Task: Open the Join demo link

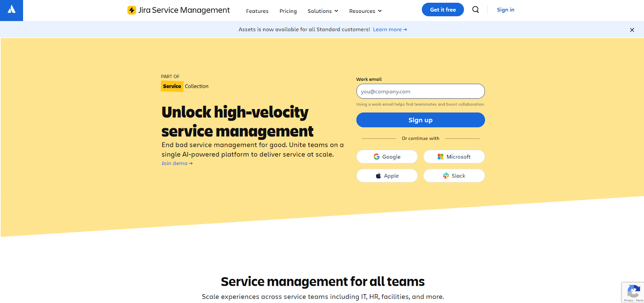Action: (x=177, y=163)
